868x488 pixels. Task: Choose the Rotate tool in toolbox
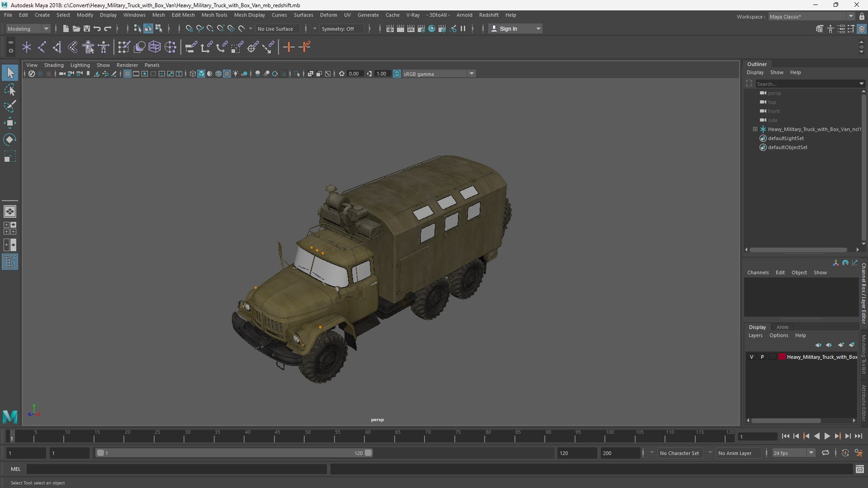click(10, 140)
